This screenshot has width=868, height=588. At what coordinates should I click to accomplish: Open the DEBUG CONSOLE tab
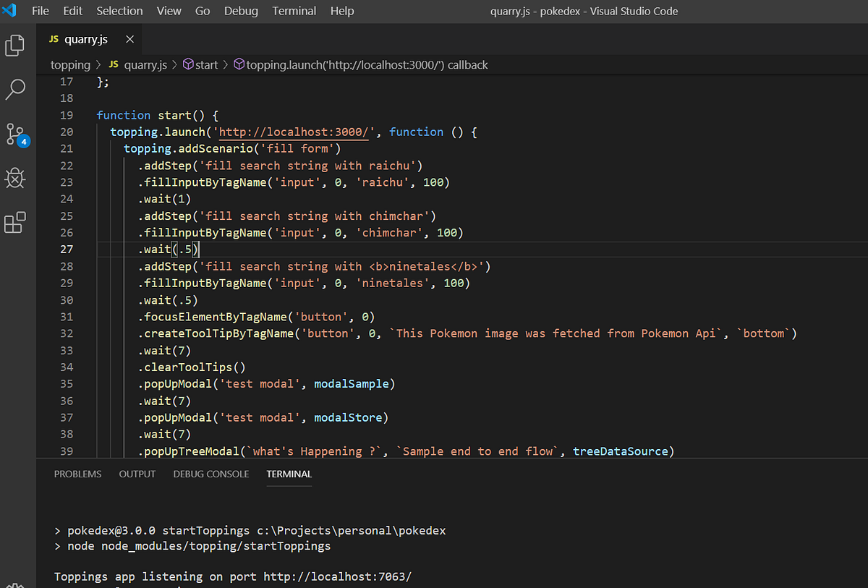click(210, 474)
